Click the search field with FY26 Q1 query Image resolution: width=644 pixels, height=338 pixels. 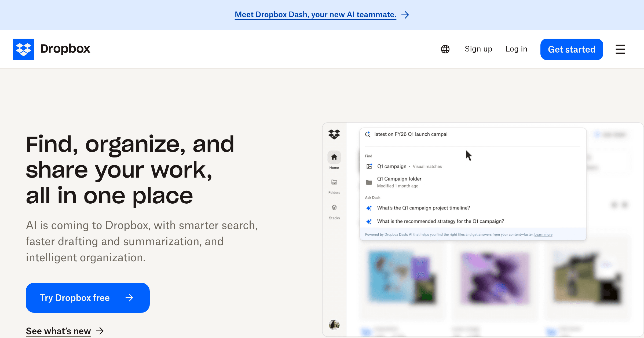pyautogui.click(x=473, y=134)
